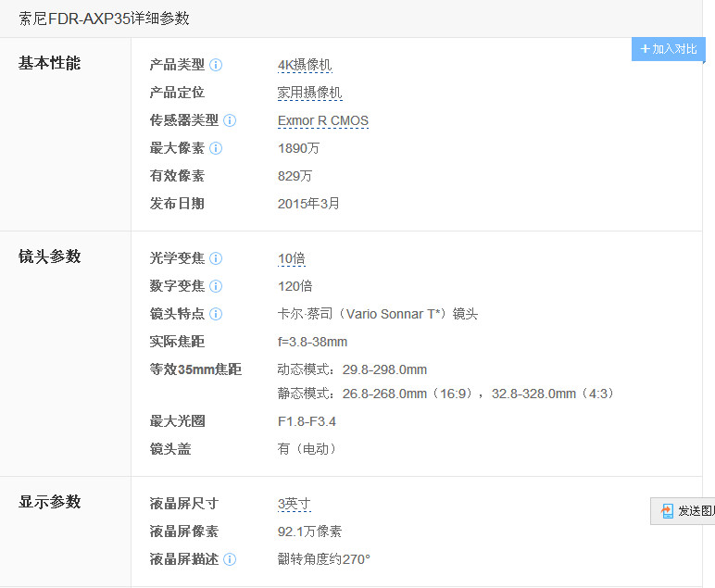Click the 等效35mm焦距 label
The width and height of the screenshot is (715, 588).
point(195,369)
